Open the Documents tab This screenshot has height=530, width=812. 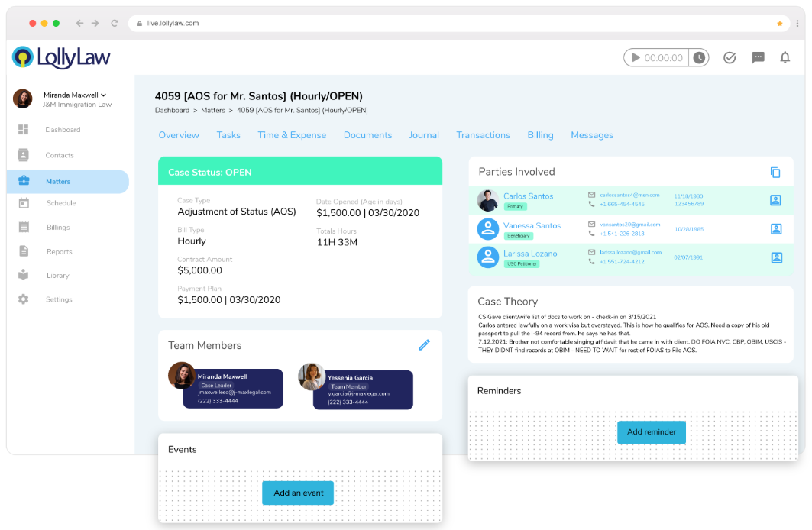367,135
